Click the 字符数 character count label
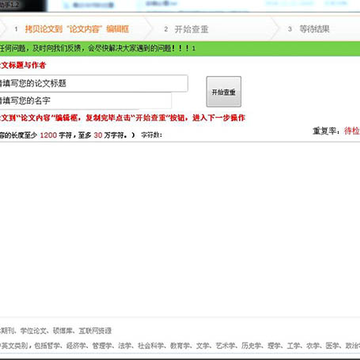This screenshot has width=360, height=360. (151, 135)
